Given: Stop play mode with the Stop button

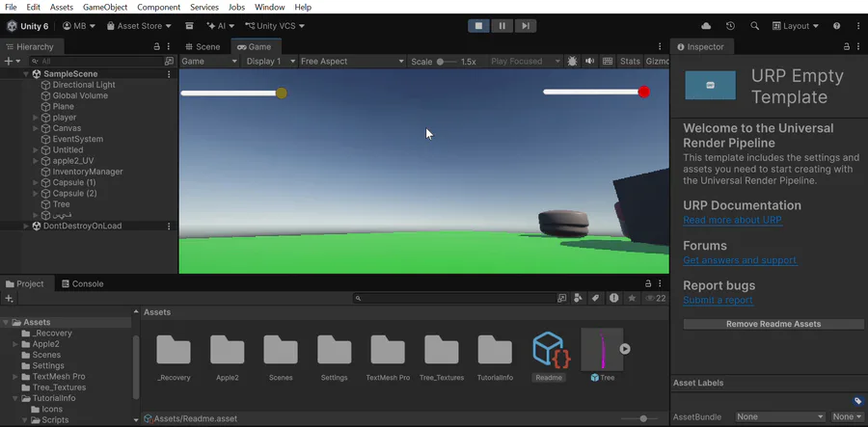Looking at the screenshot, I should [x=478, y=26].
